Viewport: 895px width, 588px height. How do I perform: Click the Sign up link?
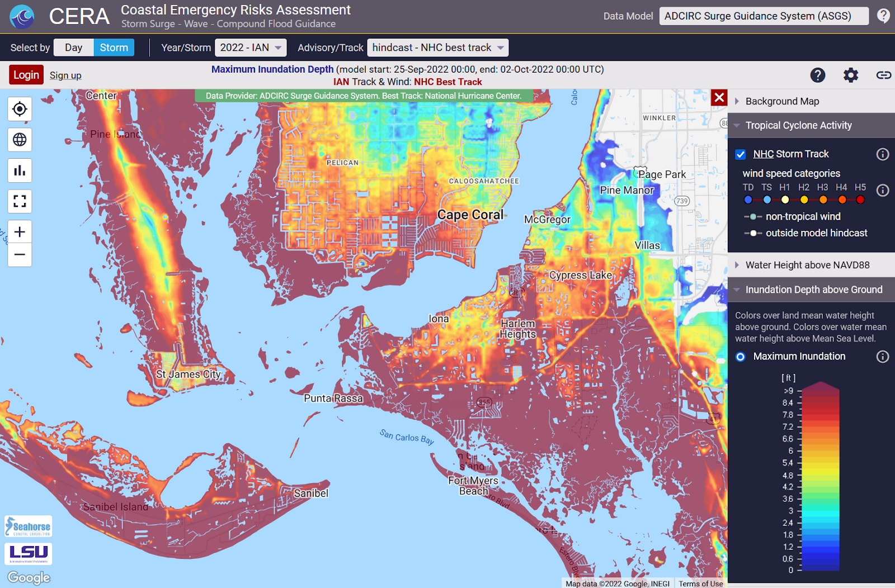pyautogui.click(x=65, y=75)
